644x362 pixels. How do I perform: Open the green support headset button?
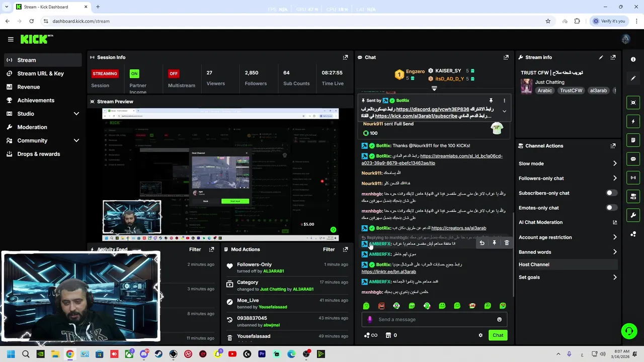[629, 331]
